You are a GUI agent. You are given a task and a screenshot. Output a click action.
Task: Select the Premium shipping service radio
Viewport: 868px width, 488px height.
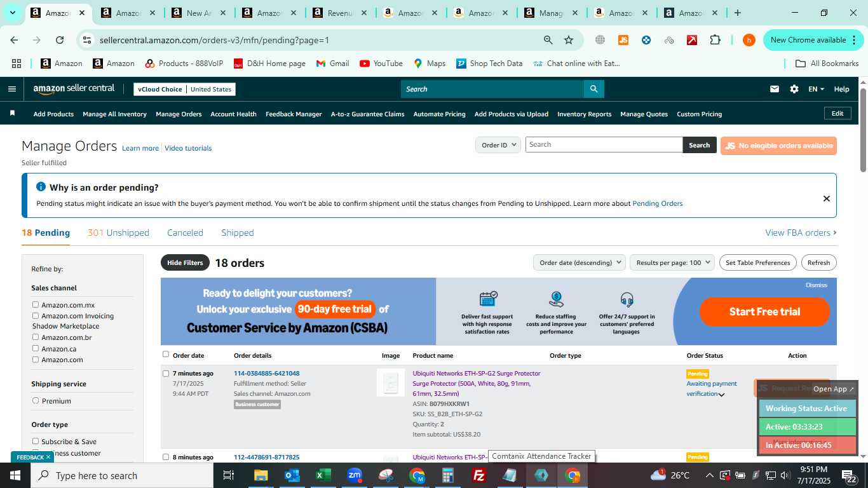tap(36, 401)
